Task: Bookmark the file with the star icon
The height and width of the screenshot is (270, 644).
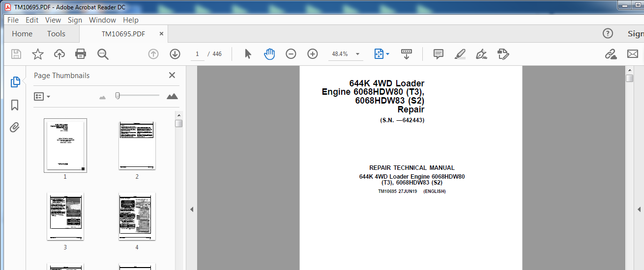Action: 38,54
